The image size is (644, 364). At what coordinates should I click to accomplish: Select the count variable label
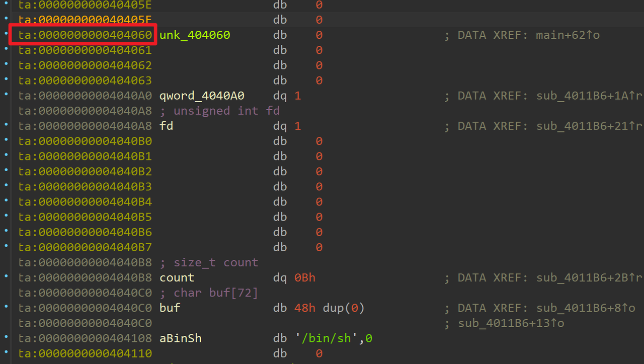click(x=177, y=278)
